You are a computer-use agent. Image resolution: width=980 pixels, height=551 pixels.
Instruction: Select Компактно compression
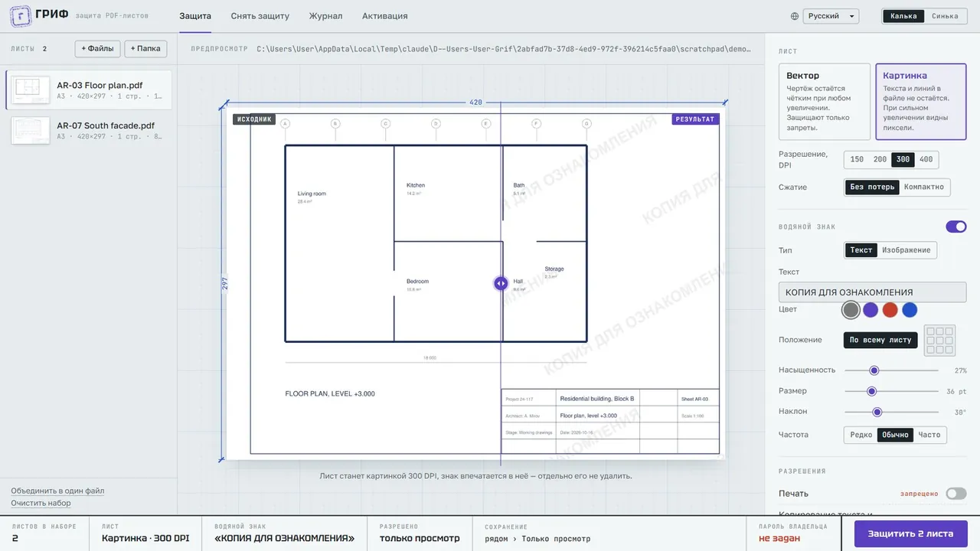point(924,187)
